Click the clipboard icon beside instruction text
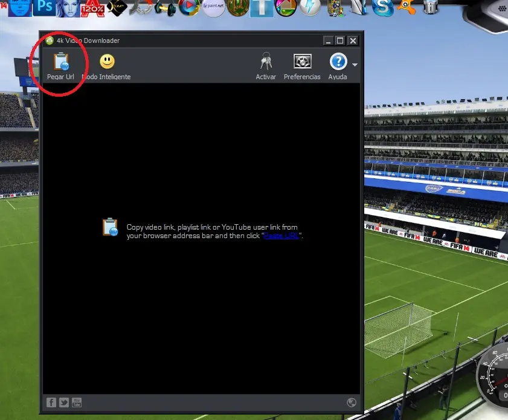 click(x=110, y=227)
